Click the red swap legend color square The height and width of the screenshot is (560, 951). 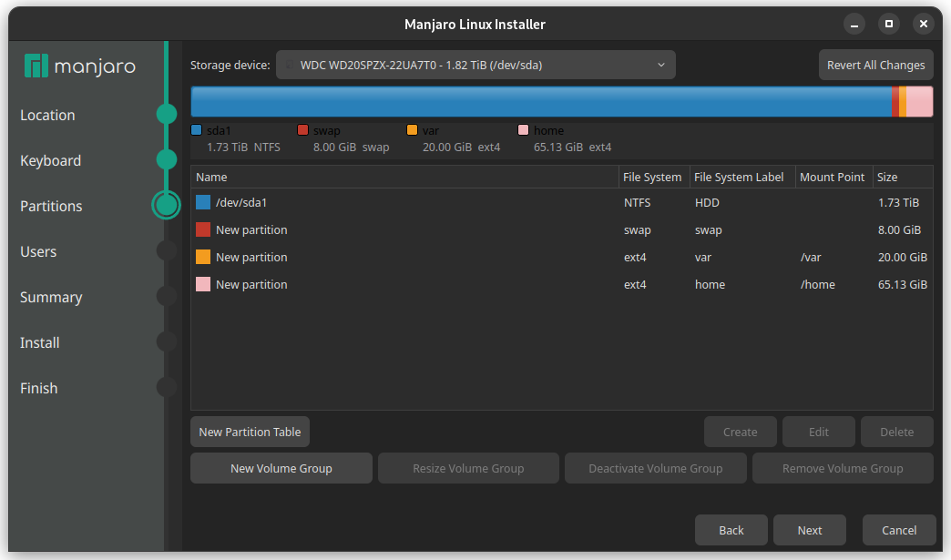pos(302,129)
